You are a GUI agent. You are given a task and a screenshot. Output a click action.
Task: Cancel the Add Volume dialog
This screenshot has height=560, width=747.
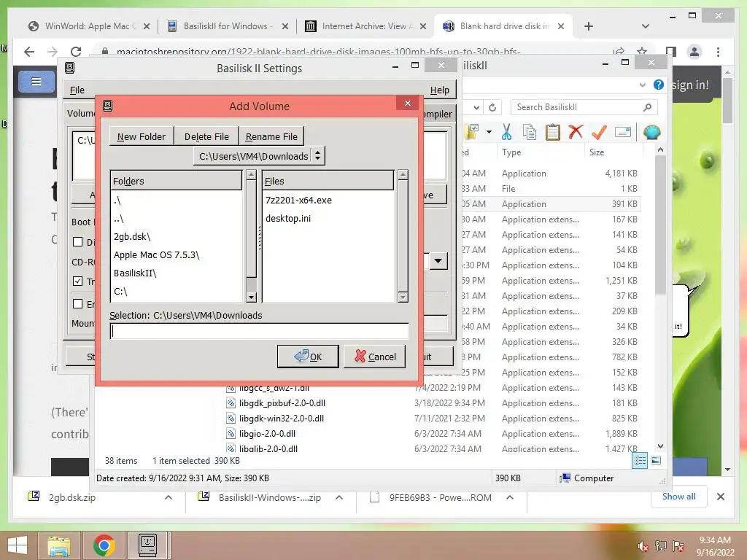[374, 356]
